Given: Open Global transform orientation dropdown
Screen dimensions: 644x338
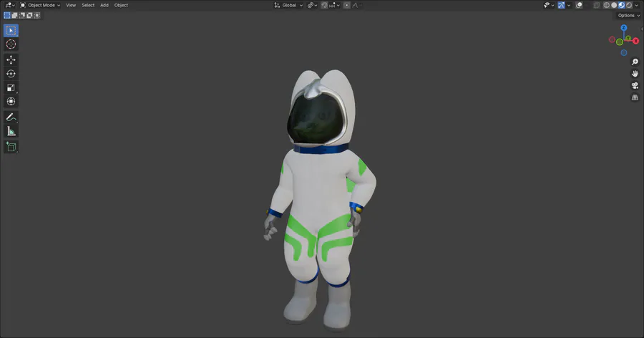Looking at the screenshot, I should click(x=288, y=5).
